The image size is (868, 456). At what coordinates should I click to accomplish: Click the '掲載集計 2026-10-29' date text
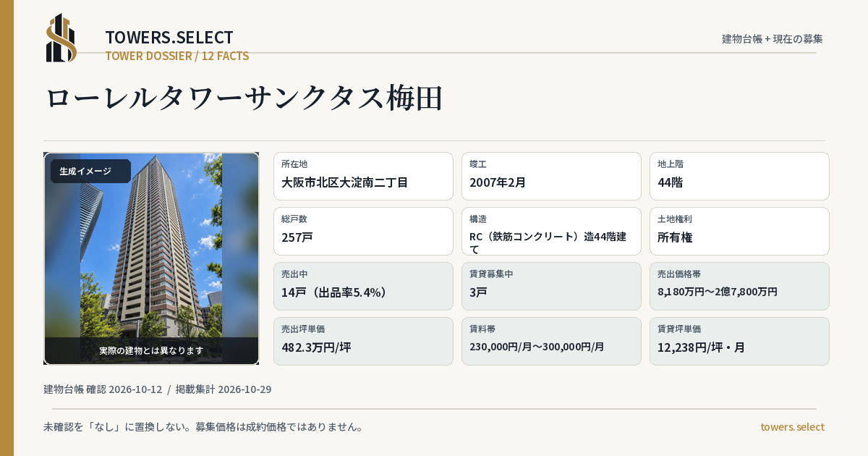click(224, 389)
